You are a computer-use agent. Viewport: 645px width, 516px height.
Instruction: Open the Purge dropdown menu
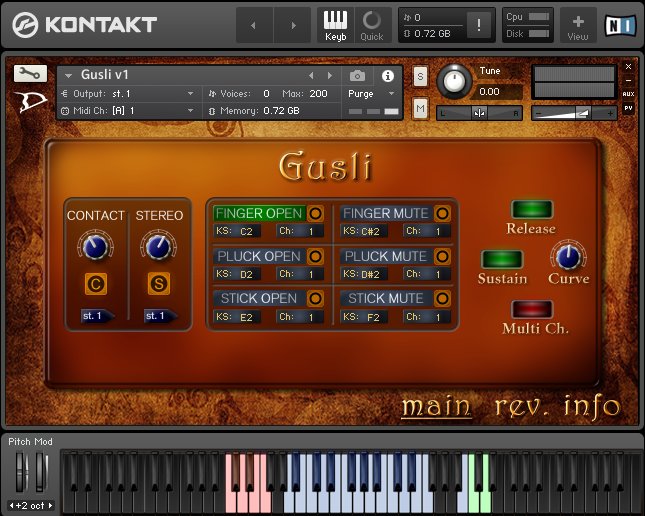371,94
